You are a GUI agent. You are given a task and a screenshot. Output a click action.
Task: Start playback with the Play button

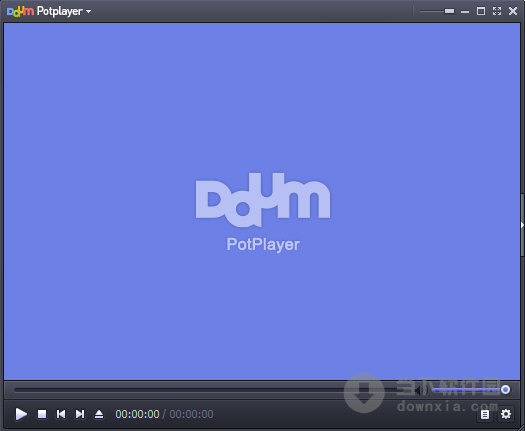[x=21, y=414]
